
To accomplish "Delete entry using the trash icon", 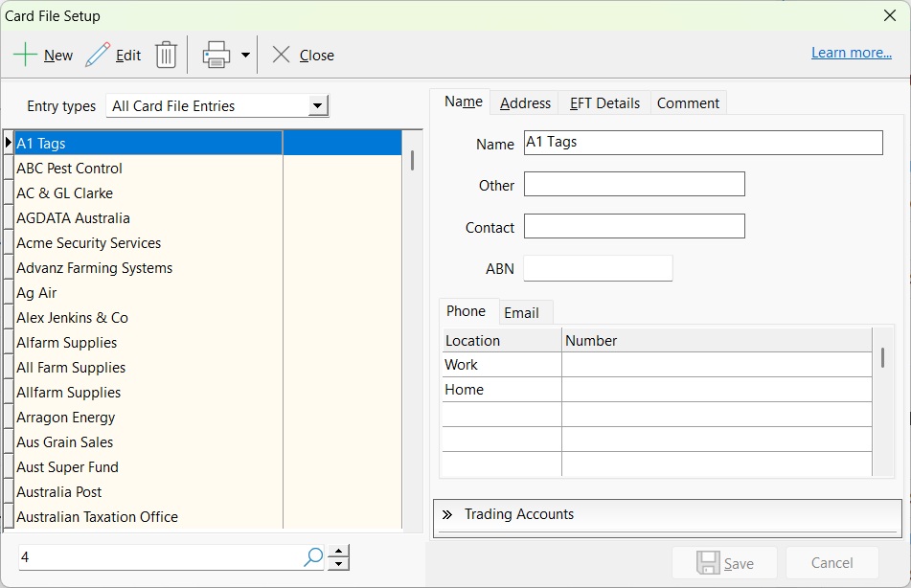I will click(167, 55).
